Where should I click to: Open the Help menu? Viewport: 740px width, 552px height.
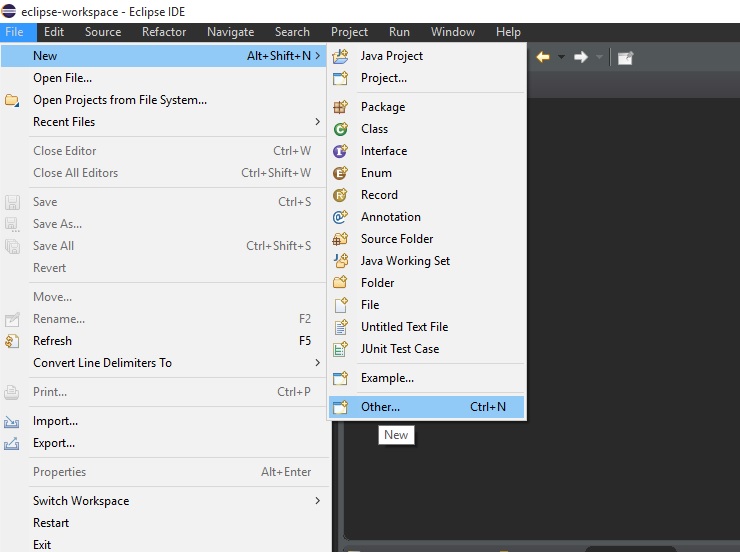(x=508, y=32)
